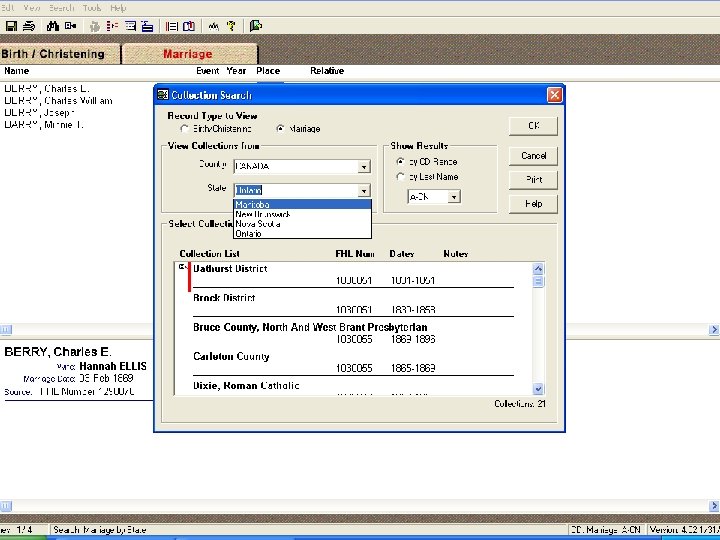Click the marker icon beside Bathurst District
Image resolution: width=720 pixels, height=540 pixels.
[x=183, y=267]
